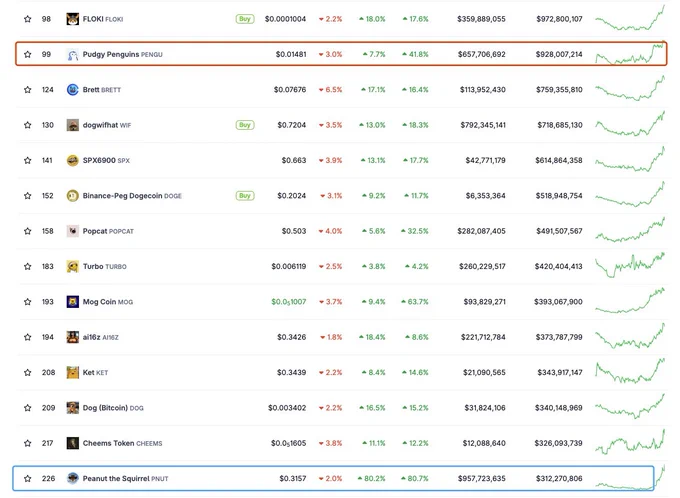Image resolution: width=680 pixels, height=498 pixels.
Task: Toggle favorite star for Brett
Action: point(28,90)
